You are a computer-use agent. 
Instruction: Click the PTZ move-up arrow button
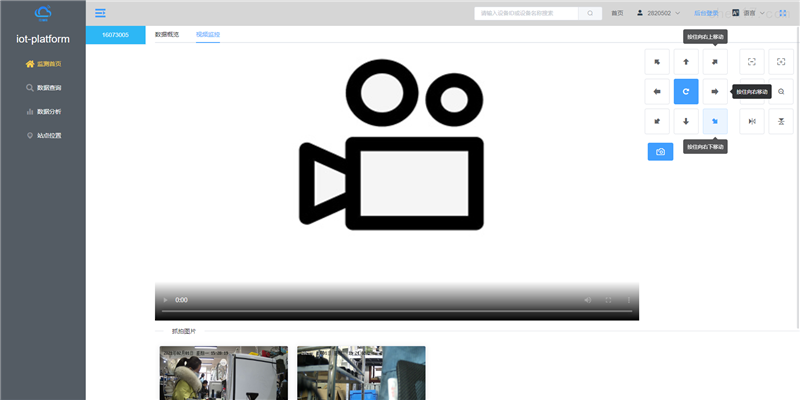685,62
